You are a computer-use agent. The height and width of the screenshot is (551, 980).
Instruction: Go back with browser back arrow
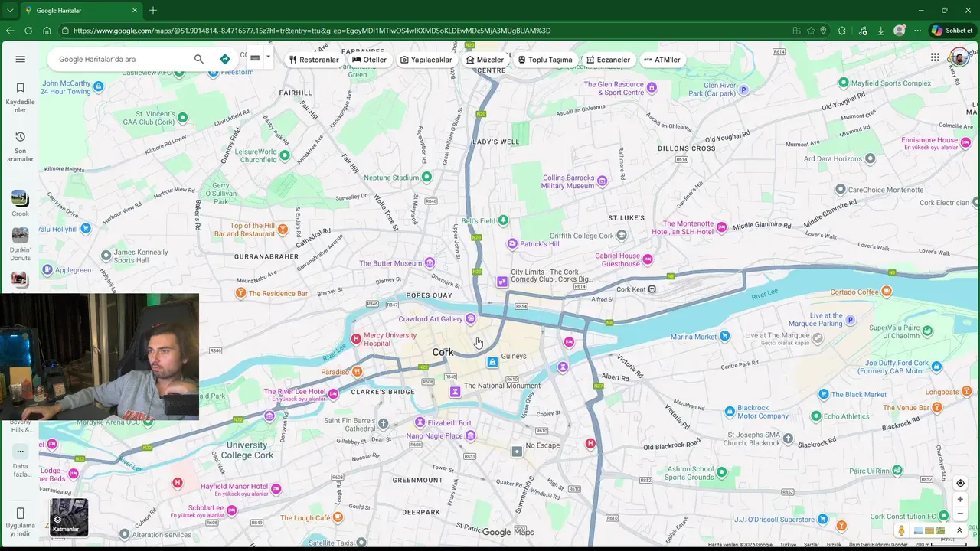tap(10, 31)
